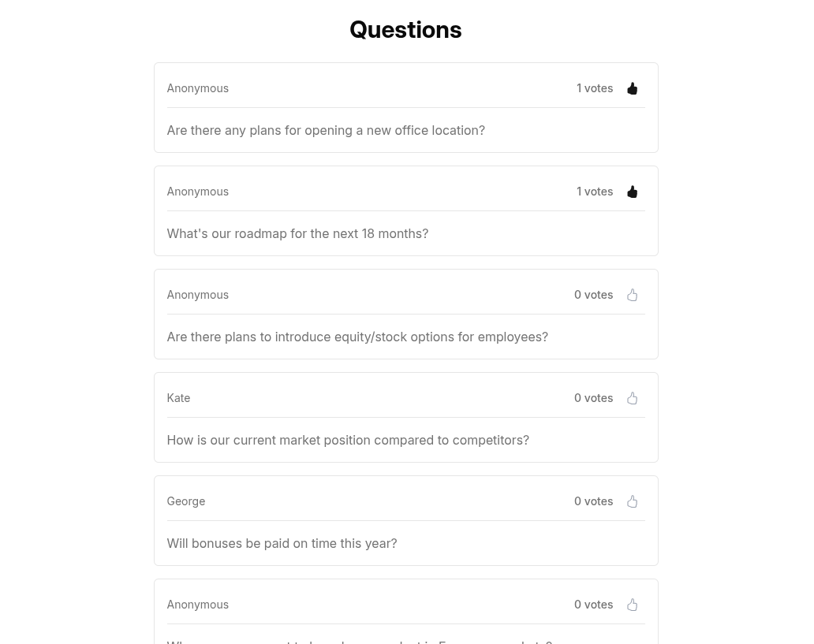Toggle the vote on George's question
814x644 pixels.
[632, 501]
